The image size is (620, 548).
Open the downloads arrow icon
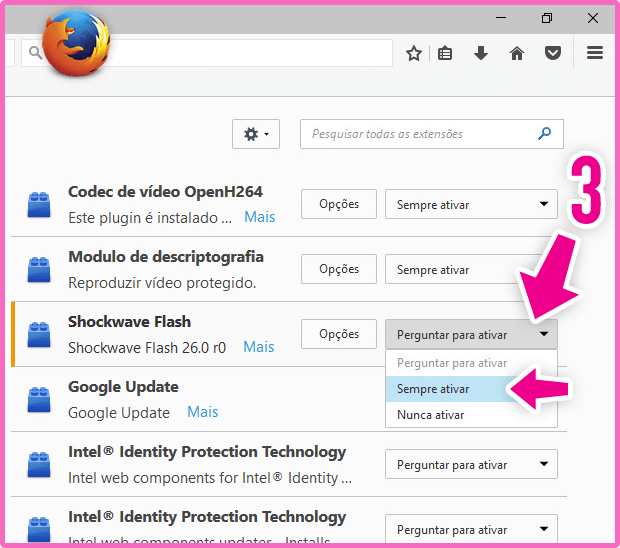coord(481,53)
